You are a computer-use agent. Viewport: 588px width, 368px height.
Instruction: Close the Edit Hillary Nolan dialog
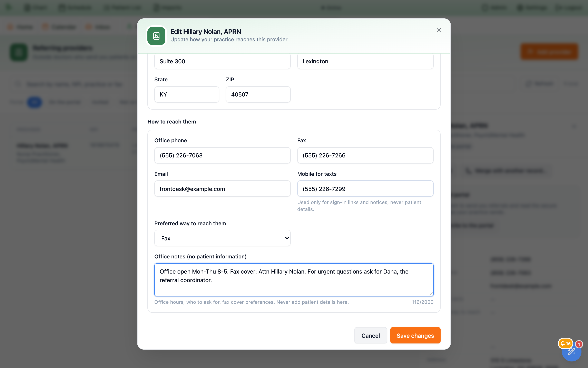[x=439, y=30]
